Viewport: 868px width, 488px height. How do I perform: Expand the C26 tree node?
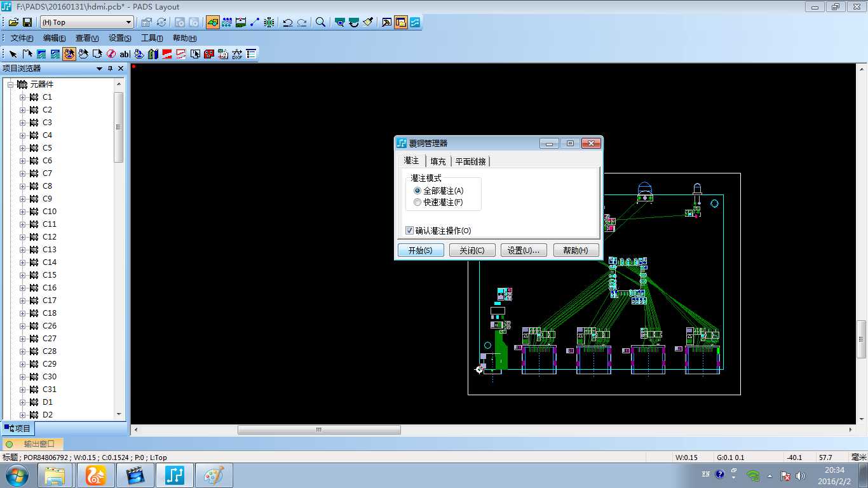click(23, 326)
